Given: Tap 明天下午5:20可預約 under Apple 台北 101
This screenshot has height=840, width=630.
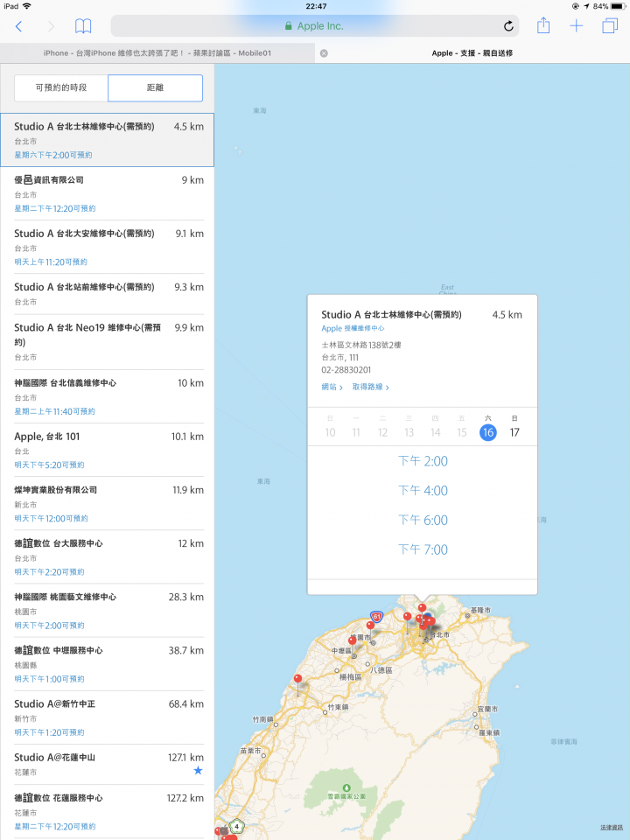Looking at the screenshot, I should (49, 465).
